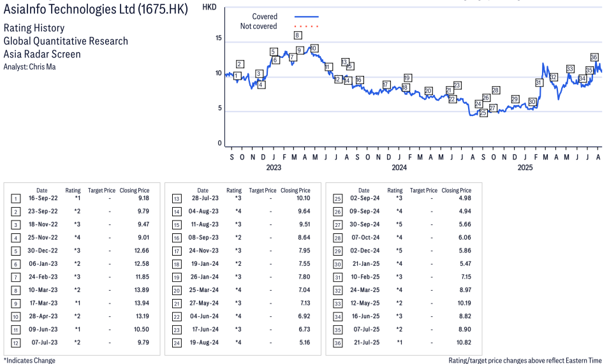Image resolution: width=609 pixels, height=364 pixels.
Task: Click the first table's Closing Price header
Action: point(135,190)
